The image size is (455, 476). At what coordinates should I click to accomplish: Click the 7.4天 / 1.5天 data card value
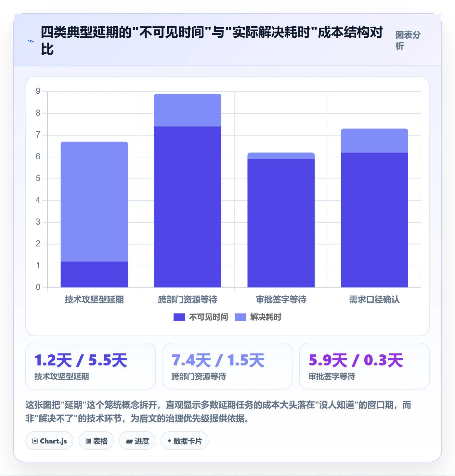point(218,360)
